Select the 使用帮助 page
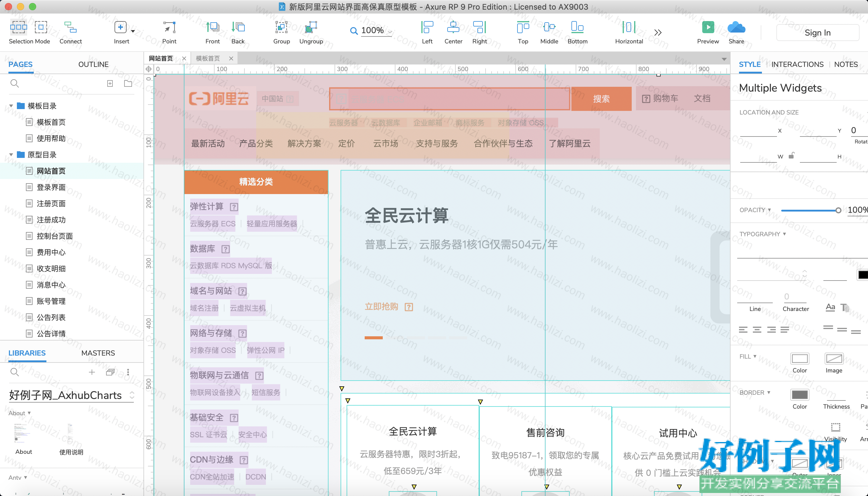Screen dimensions: 868x496 click(51, 138)
